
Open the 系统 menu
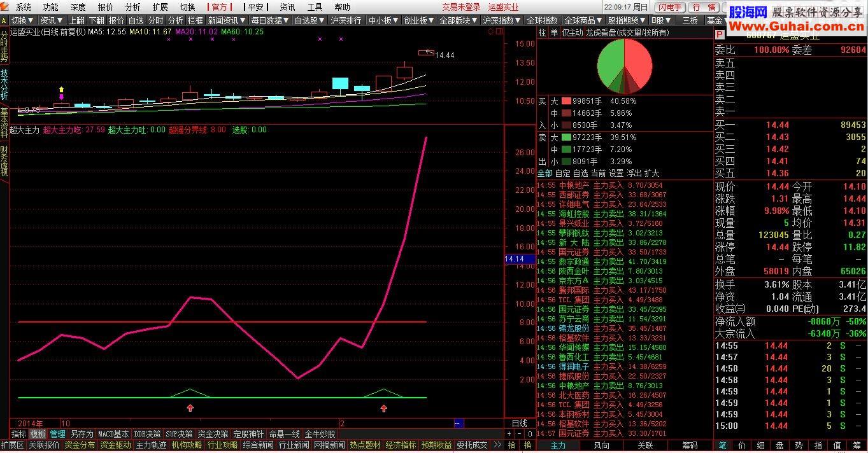pos(23,7)
